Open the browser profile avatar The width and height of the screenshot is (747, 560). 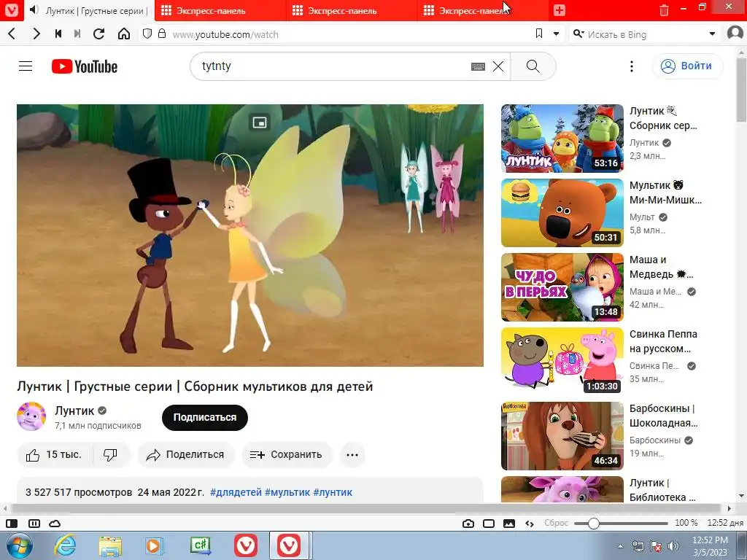pos(735,34)
